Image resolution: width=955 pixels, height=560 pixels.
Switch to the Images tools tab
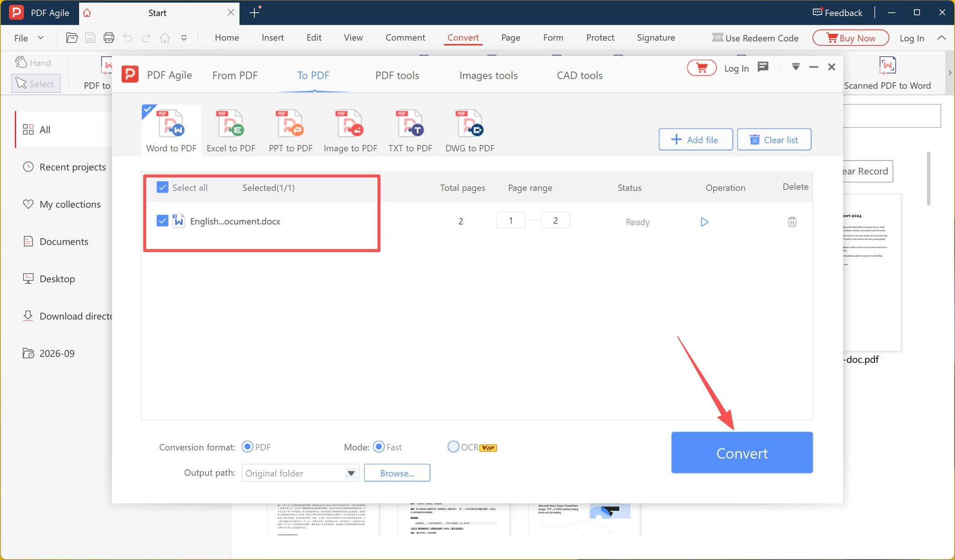(x=488, y=75)
